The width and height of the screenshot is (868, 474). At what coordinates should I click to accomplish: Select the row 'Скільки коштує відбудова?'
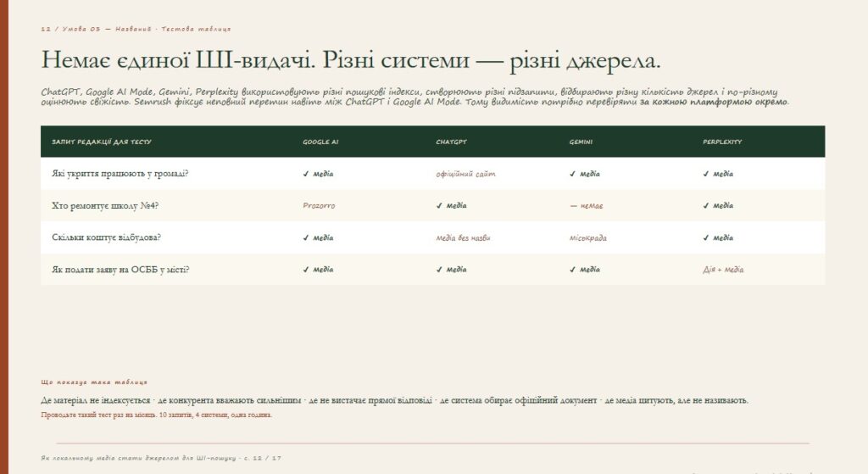click(433, 237)
